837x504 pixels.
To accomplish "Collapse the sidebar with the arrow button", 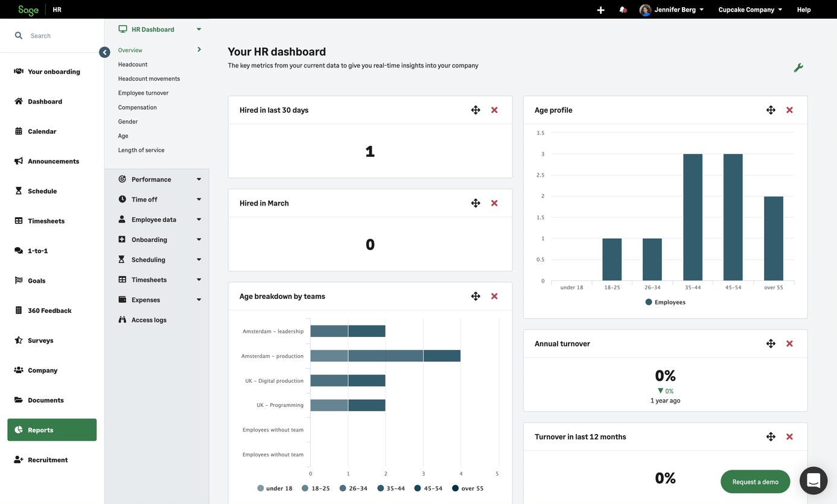I will pos(104,52).
